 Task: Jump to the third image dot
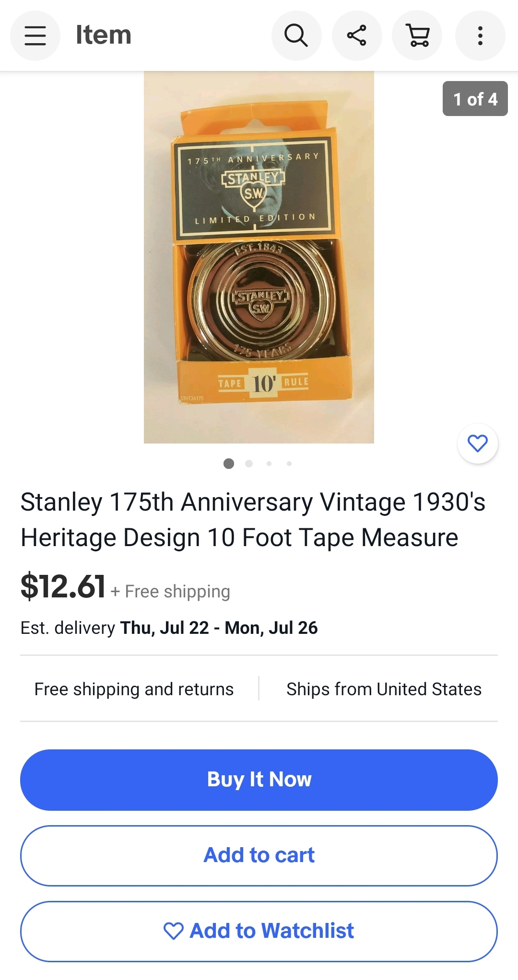[x=269, y=464]
